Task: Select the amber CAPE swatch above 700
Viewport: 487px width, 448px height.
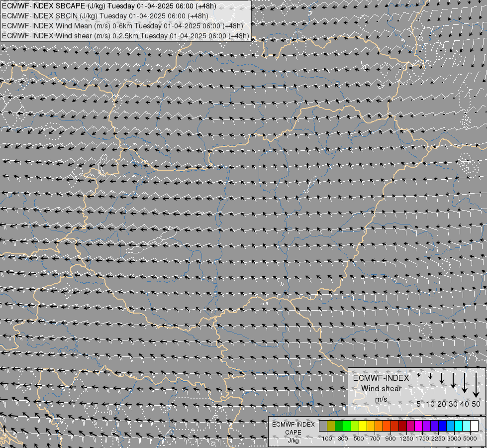Action: point(371,426)
